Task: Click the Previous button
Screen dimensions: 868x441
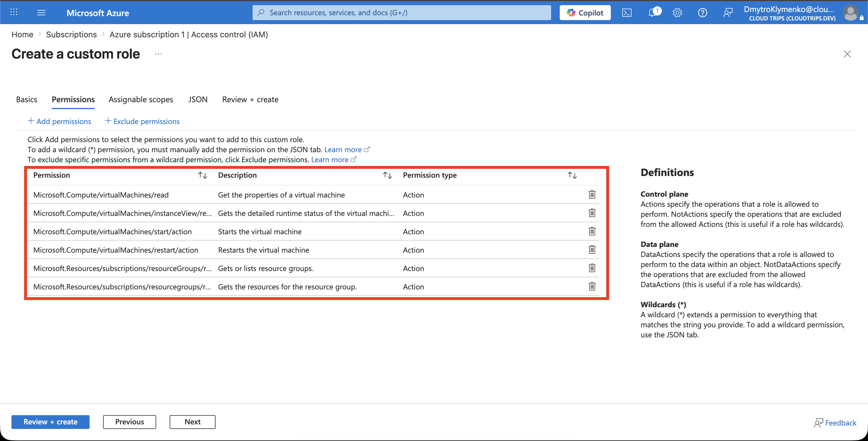Action: (129, 422)
